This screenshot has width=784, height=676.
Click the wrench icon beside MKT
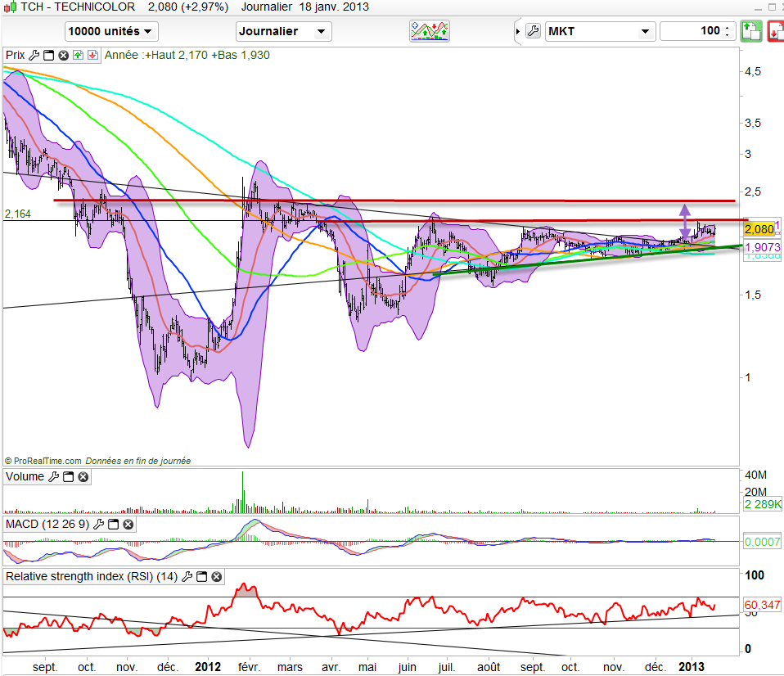tap(532, 32)
